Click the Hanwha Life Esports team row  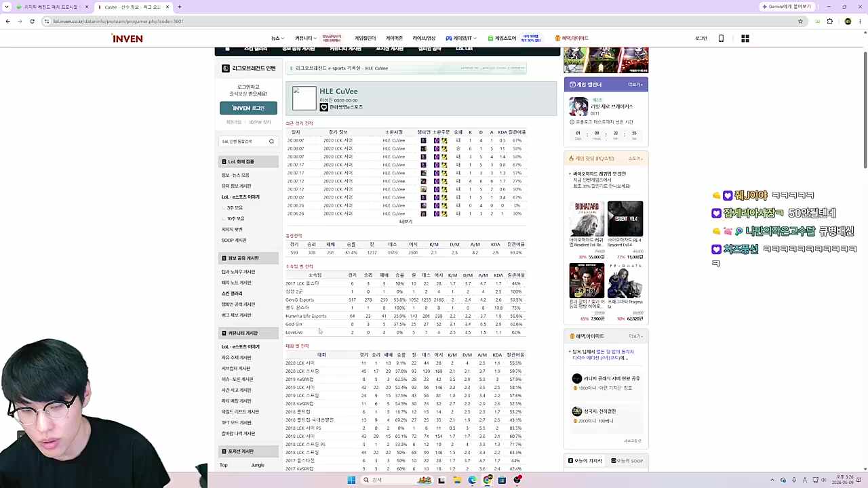pyautogui.click(x=406, y=316)
